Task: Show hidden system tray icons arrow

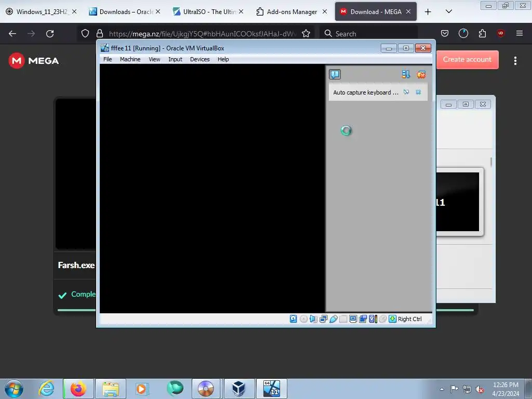Action: click(x=442, y=389)
